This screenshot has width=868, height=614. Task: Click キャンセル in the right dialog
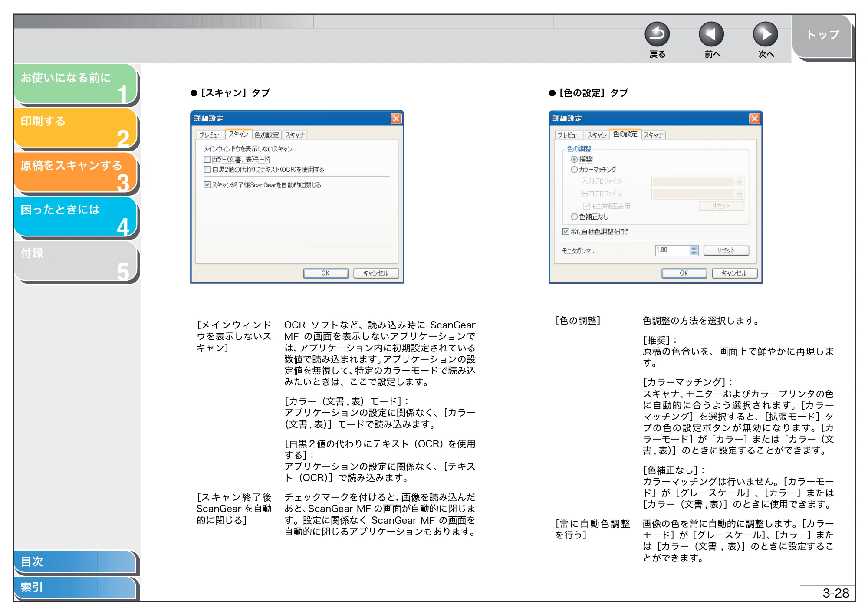pos(734,273)
